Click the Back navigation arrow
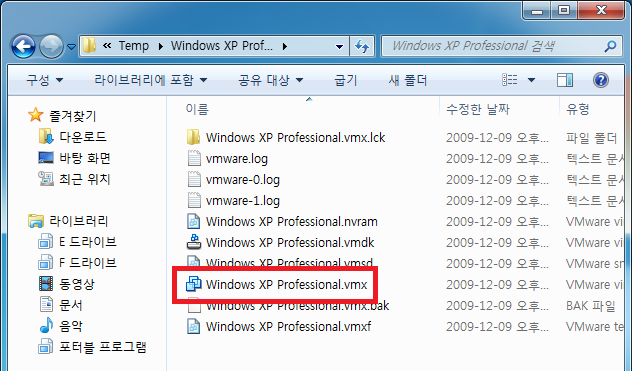The height and width of the screenshot is (371, 632). (x=23, y=46)
